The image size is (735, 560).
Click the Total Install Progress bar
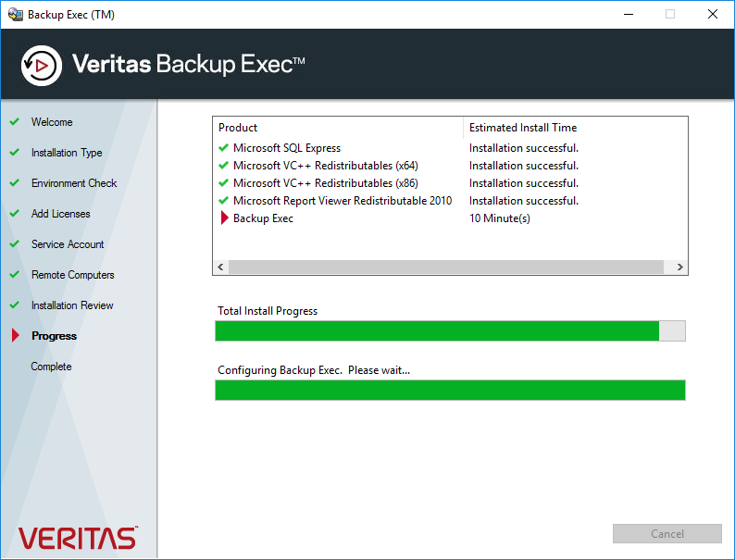click(x=450, y=330)
